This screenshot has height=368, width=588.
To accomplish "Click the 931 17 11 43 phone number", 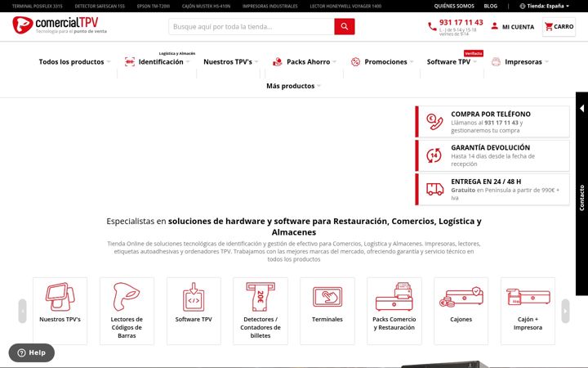I will (461, 22).
